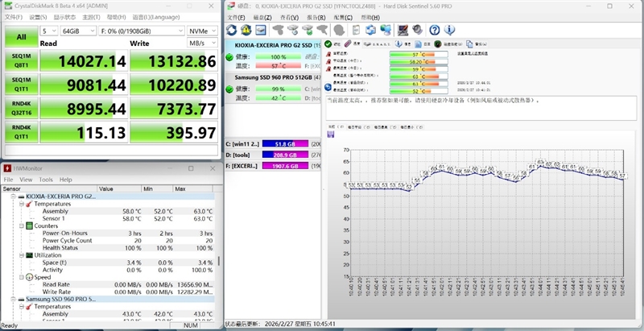Click the HWMonitor title bar app icon
Screen dimensions: 644x331
click(x=7, y=168)
